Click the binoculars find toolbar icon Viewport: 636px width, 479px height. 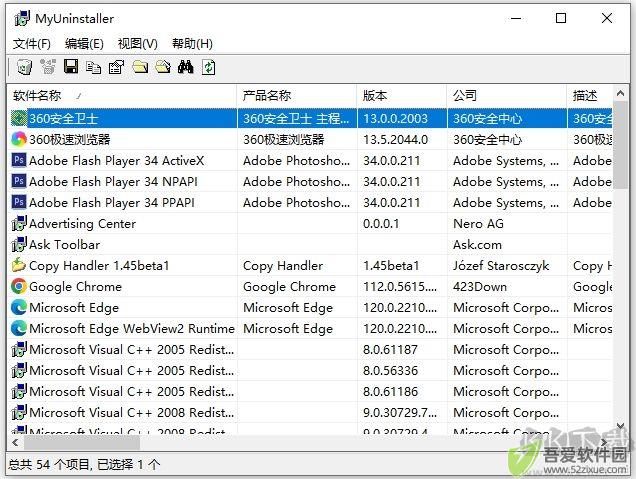click(x=186, y=67)
